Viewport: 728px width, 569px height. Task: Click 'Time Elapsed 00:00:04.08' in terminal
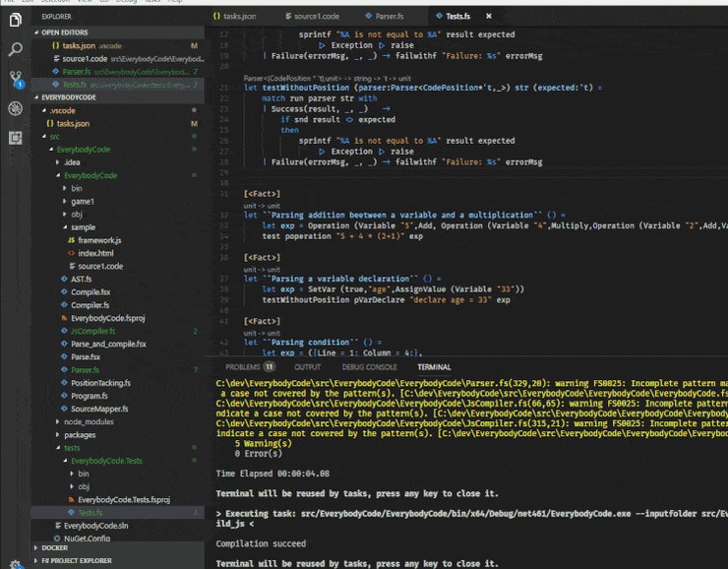tap(273, 474)
